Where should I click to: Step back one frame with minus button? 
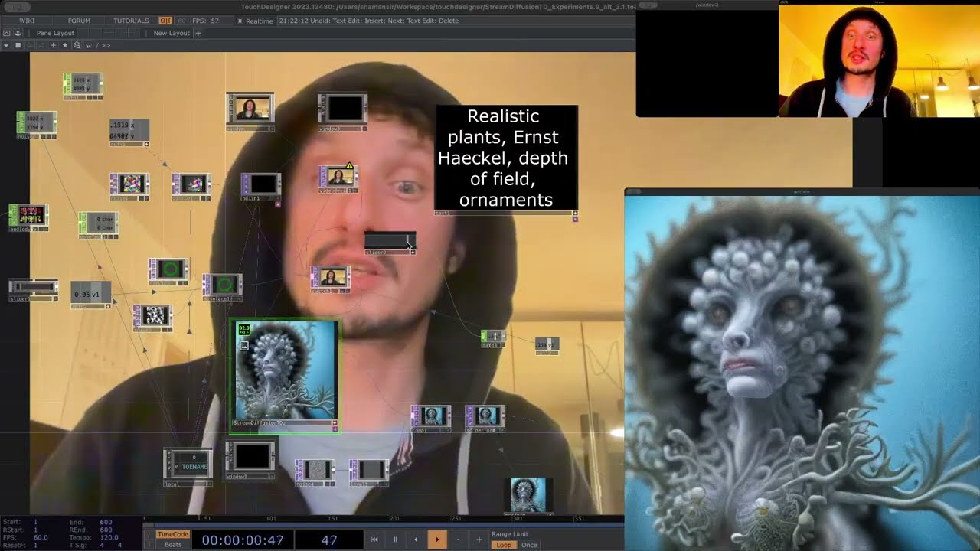point(459,540)
